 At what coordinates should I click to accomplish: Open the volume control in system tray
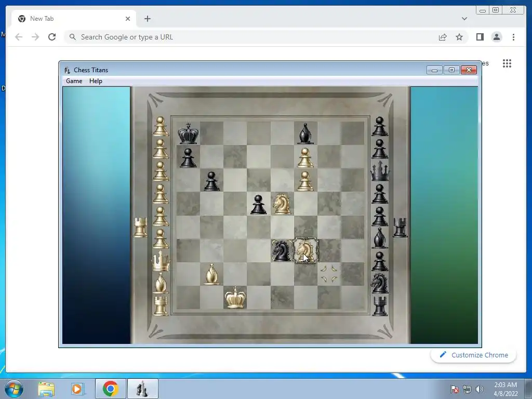480,389
